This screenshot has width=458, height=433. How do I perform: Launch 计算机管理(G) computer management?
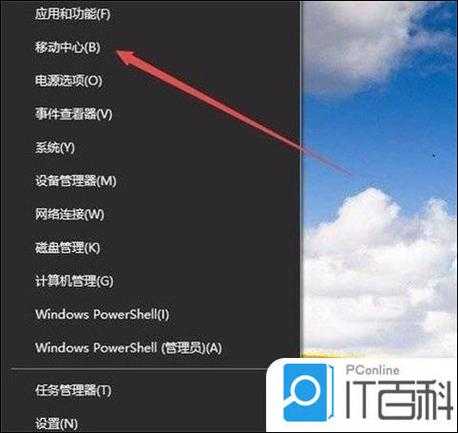(74, 281)
